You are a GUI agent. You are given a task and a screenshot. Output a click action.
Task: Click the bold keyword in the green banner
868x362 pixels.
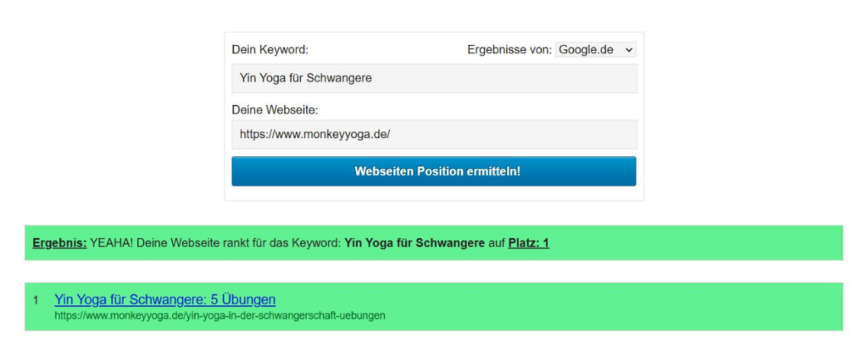[x=415, y=243]
